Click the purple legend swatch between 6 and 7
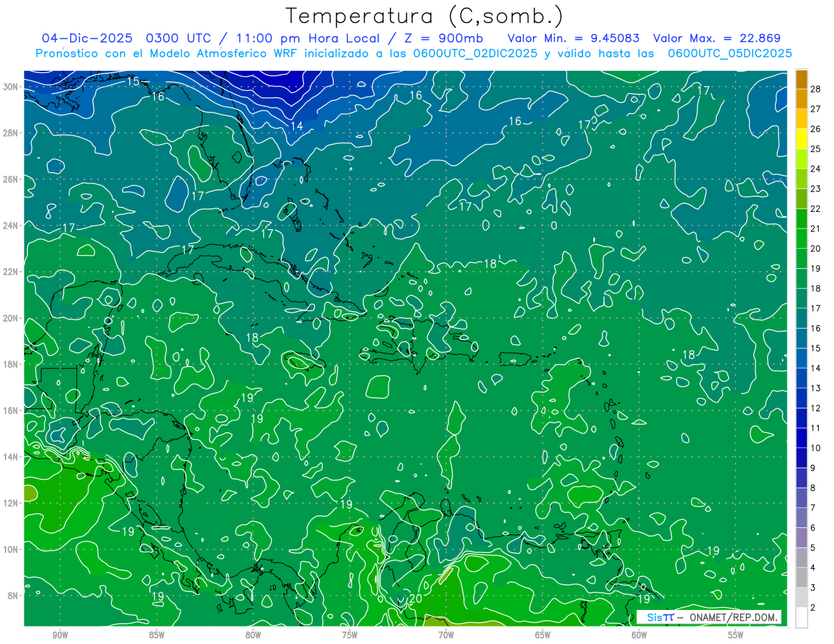The width and height of the screenshot is (834, 644). pyautogui.click(x=802, y=518)
